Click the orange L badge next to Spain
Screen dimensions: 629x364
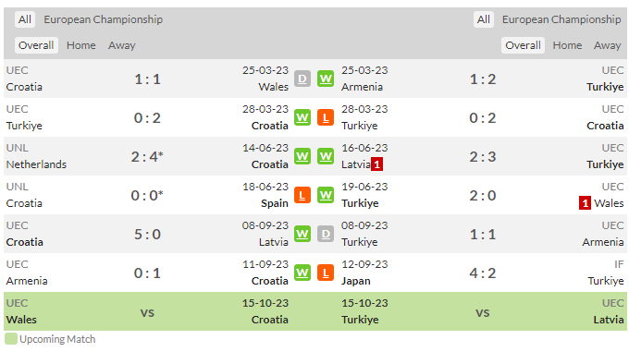302,196
